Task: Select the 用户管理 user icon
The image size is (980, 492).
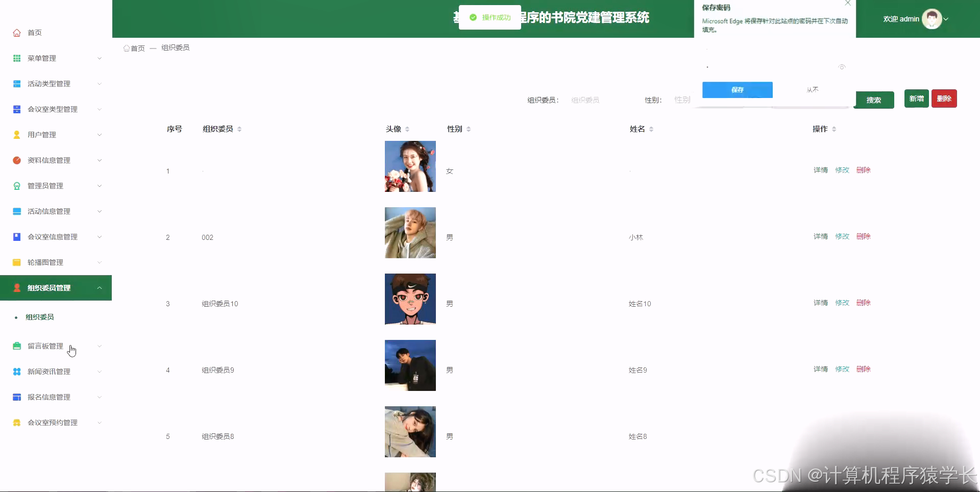Action: tap(16, 134)
